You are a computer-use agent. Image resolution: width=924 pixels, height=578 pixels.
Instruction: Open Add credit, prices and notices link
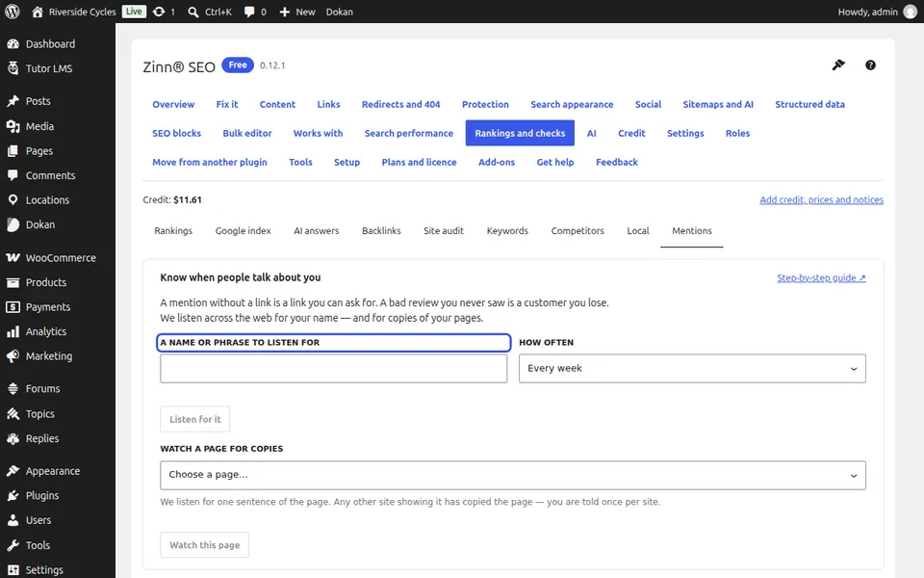(x=821, y=200)
